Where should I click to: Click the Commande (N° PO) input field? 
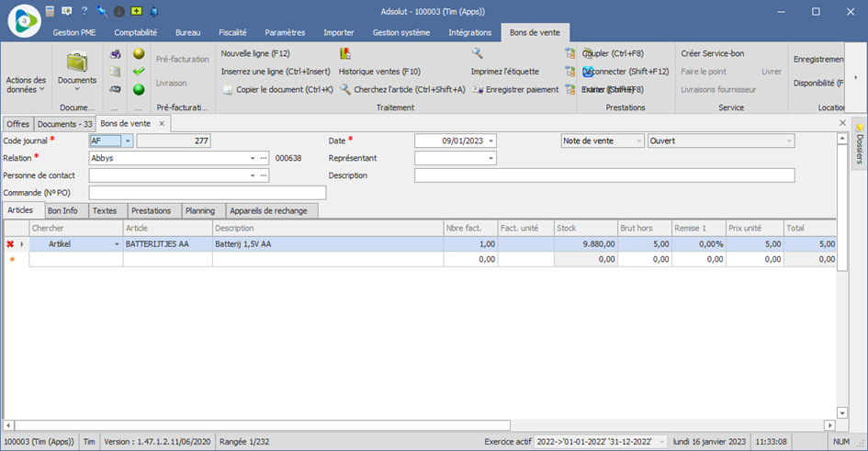208,193
